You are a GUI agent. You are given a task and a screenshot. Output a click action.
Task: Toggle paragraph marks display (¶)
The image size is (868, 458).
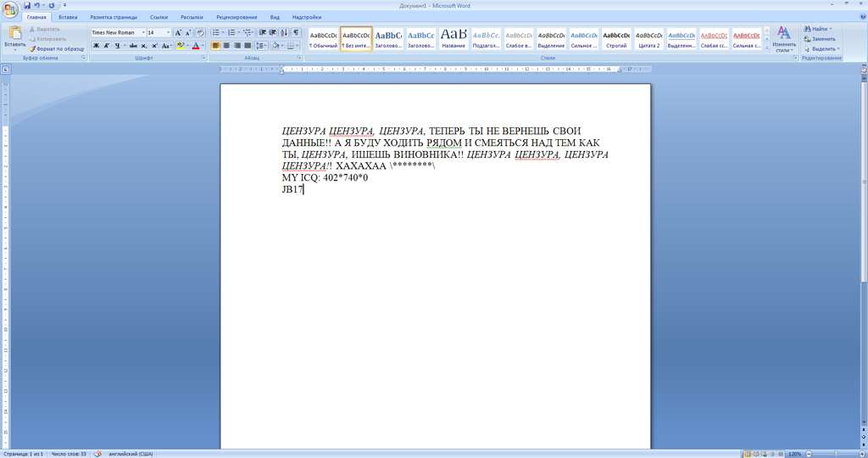point(296,32)
